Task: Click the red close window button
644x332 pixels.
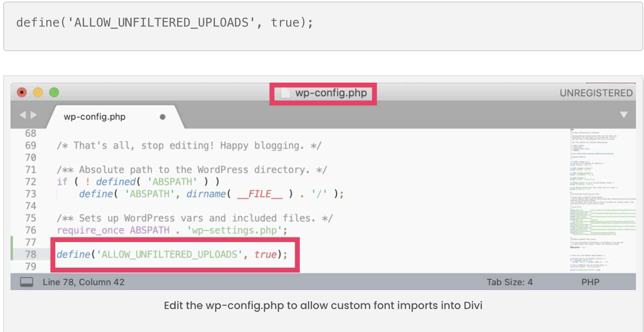Action: [x=22, y=92]
